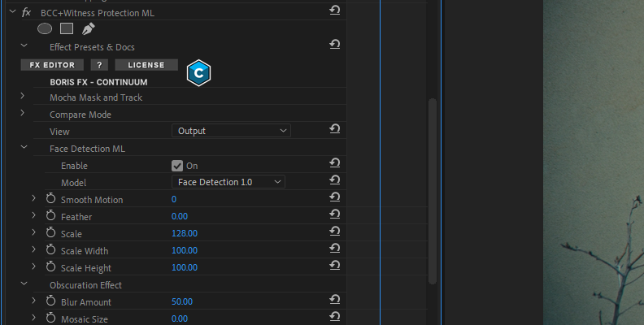Click the Smooth Motion value 0
Image resolution: width=644 pixels, height=325 pixels.
coord(174,199)
